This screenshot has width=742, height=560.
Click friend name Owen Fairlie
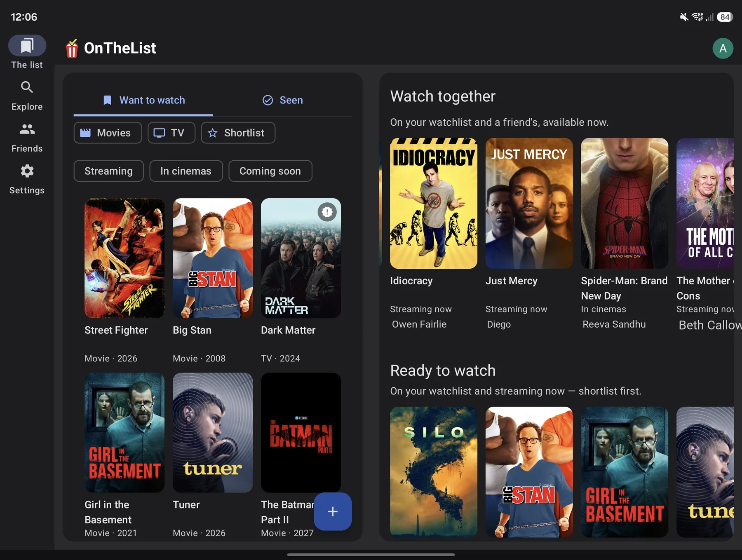[x=419, y=324]
